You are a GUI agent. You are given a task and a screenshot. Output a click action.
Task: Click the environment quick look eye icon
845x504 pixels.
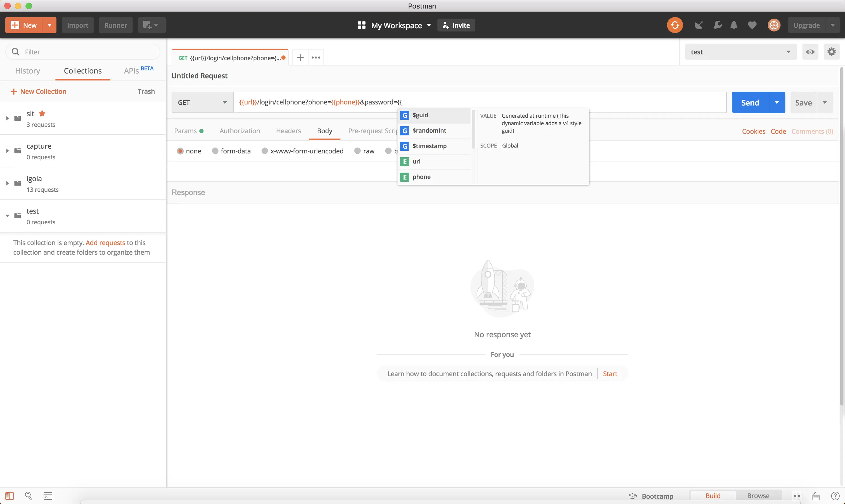(x=810, y=52)
